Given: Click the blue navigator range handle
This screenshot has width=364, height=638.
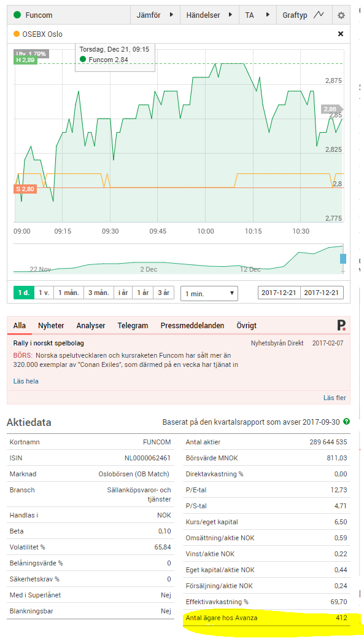Looking at the screenshot, I should [343, 258].
